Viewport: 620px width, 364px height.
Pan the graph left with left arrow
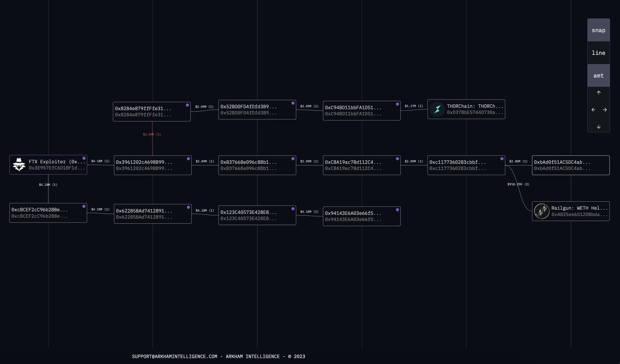[x=593, y=110]
